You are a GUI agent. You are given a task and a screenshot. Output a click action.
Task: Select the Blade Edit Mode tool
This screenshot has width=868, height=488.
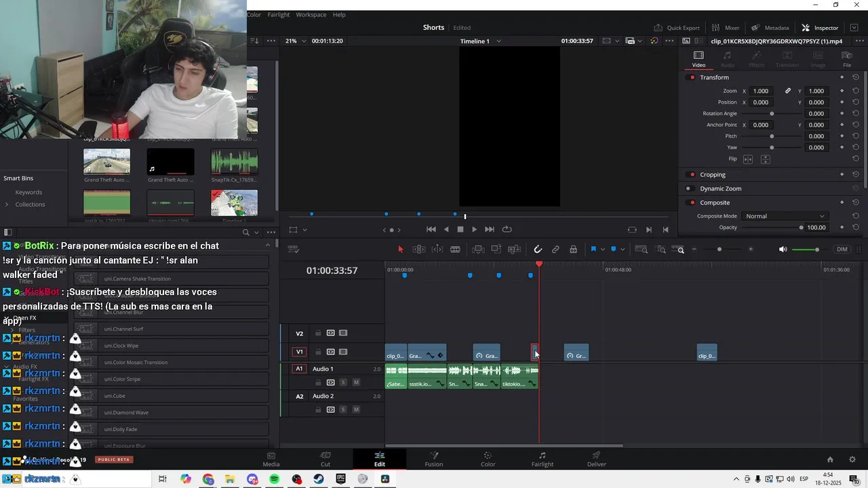point(455,249)
